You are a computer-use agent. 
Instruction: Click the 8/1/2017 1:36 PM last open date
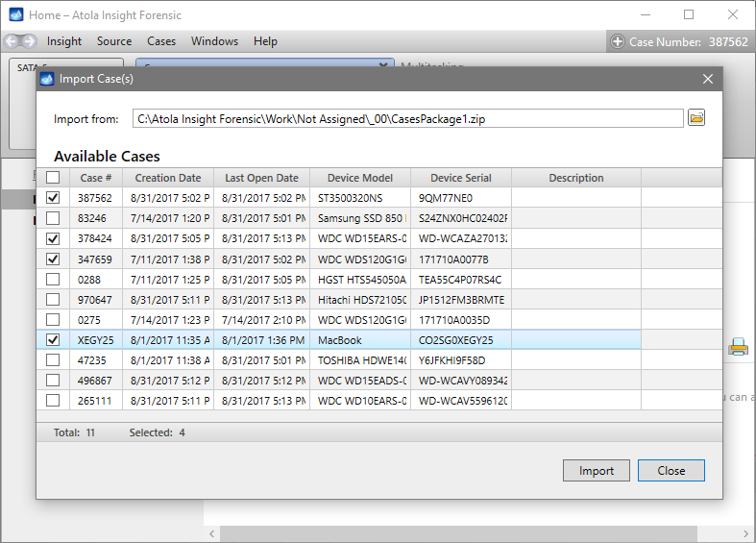tap(263, 340)
